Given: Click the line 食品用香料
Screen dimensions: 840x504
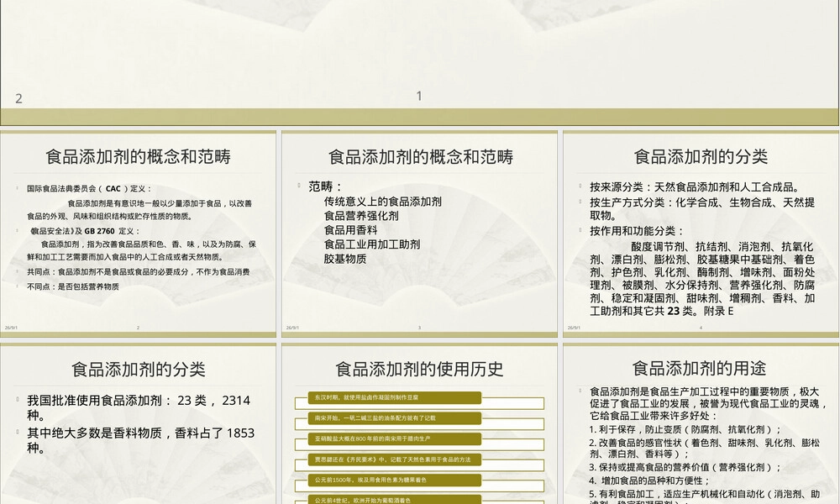Looking at the screenshot, I should point(350,230).
